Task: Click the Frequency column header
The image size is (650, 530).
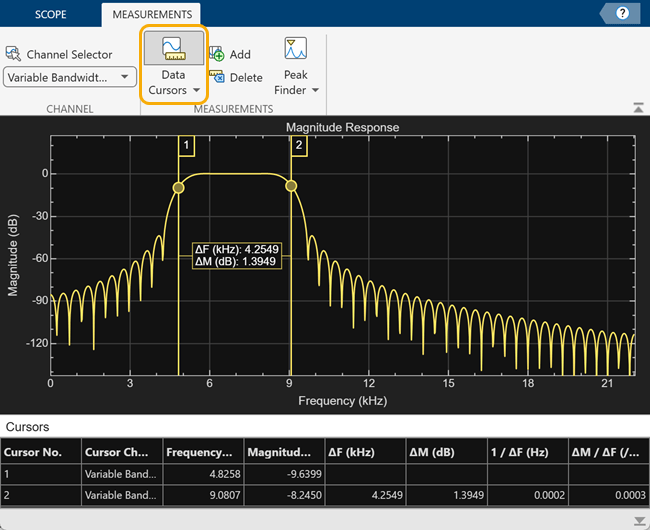Action: coord(203,452)
